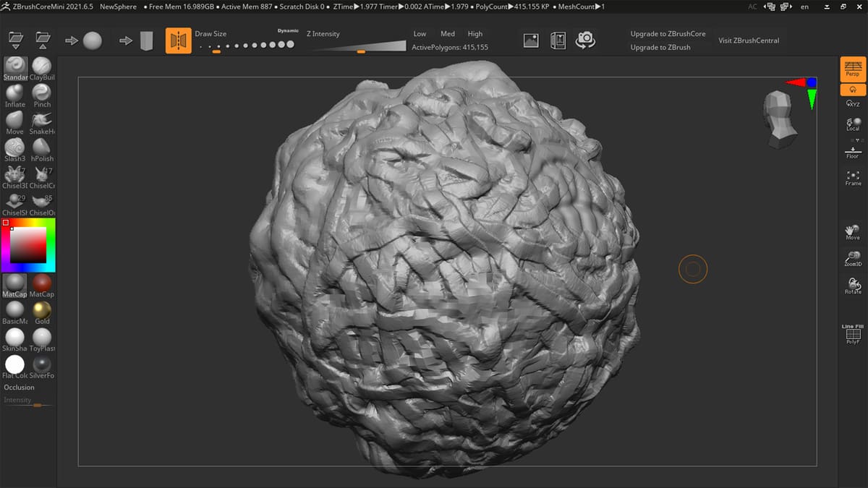Choose the Inflate brush
The height and width of the screenshot is (488, 868).
click(15, 95)
